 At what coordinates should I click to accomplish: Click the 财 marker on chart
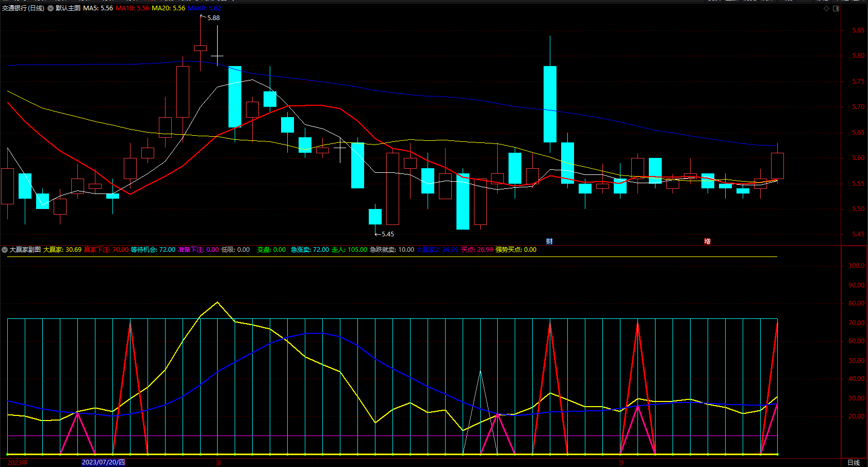tap(549, 241)
